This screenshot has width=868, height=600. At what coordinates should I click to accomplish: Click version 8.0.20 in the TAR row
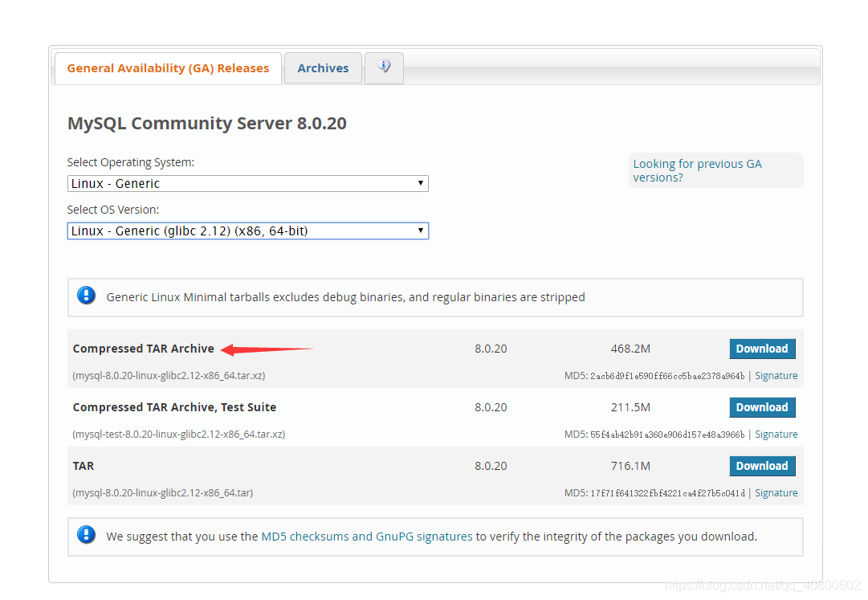(x=491, y=466)
